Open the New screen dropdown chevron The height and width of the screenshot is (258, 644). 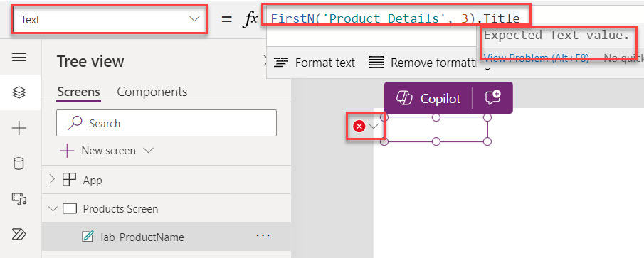pyautogui.click(x=148, y=151)
